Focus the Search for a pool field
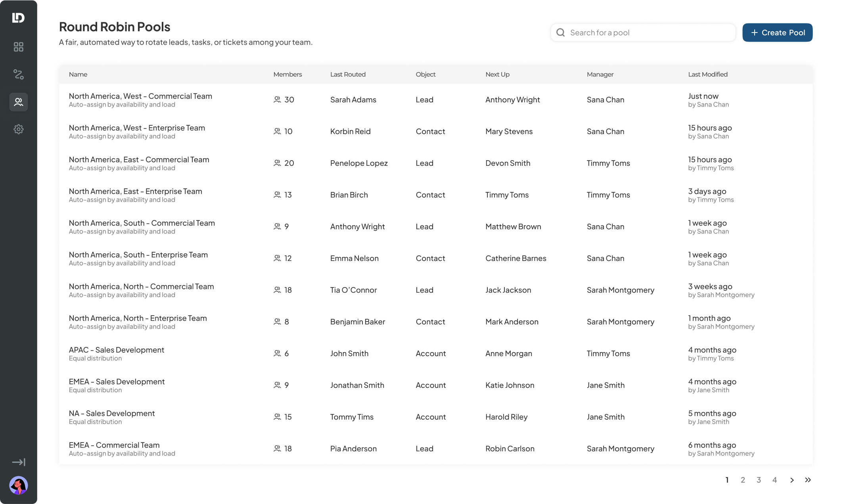The image size is (847, 504). 643,33
